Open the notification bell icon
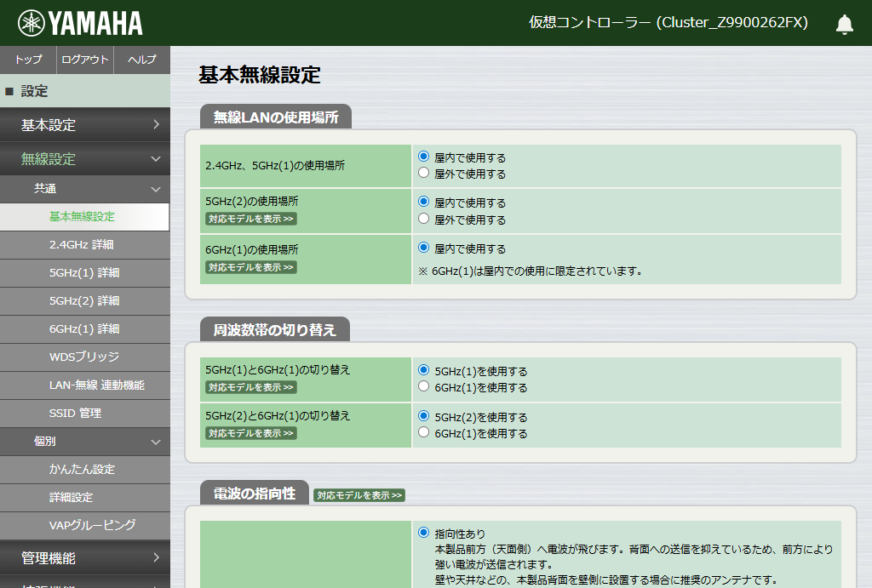This screenshot has width=872, height=588. point(844,24)
